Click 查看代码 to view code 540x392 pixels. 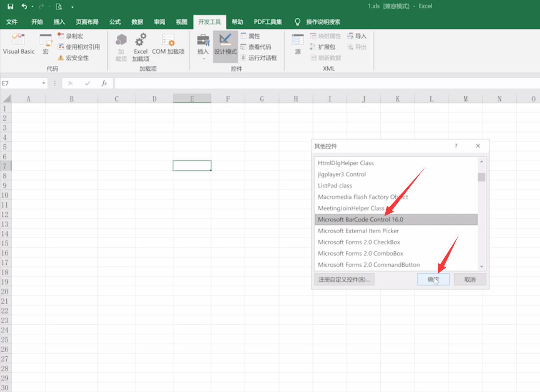(x=256, y=47)
